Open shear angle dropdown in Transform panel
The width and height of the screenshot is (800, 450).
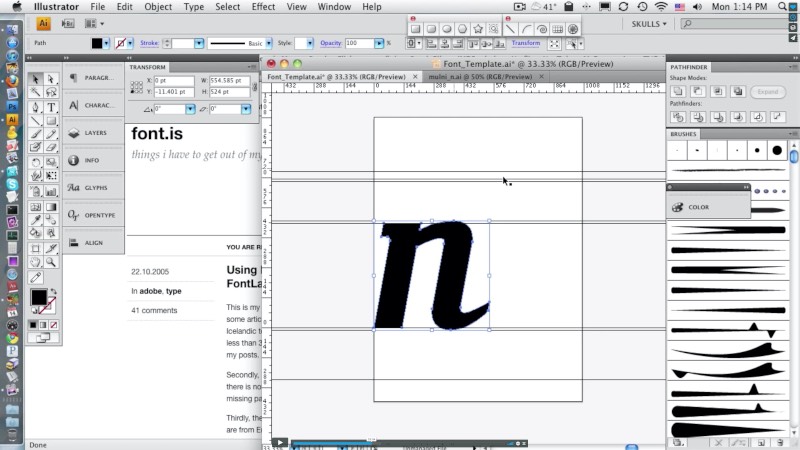(x=246, y=109)
